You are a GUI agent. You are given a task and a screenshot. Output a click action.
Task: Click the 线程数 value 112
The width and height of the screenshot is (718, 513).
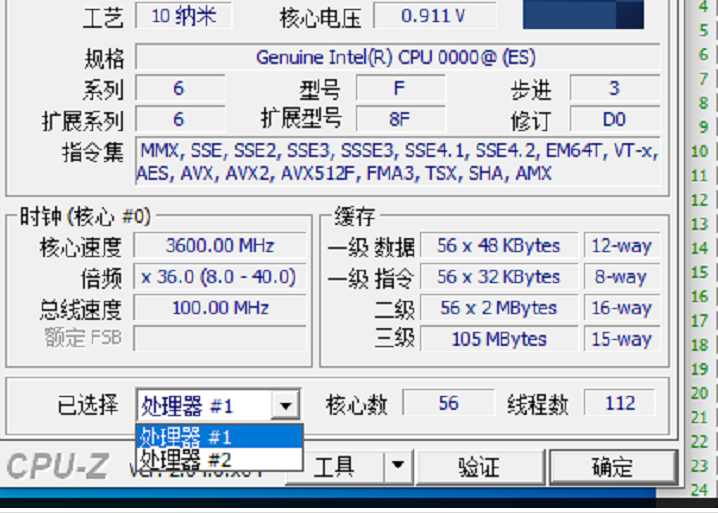point(620,403)
